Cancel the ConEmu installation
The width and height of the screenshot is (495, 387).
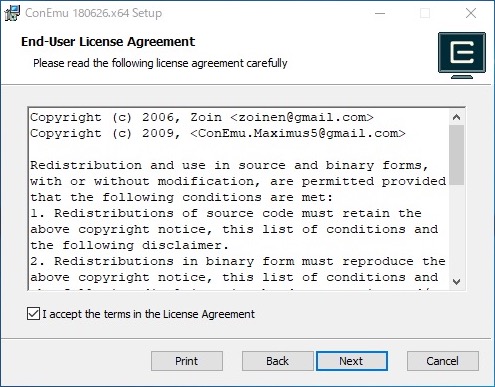coord(443,361)
